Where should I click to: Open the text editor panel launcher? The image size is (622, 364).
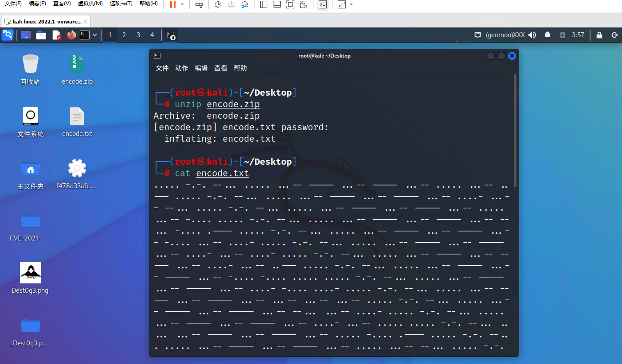click(56, 35)
